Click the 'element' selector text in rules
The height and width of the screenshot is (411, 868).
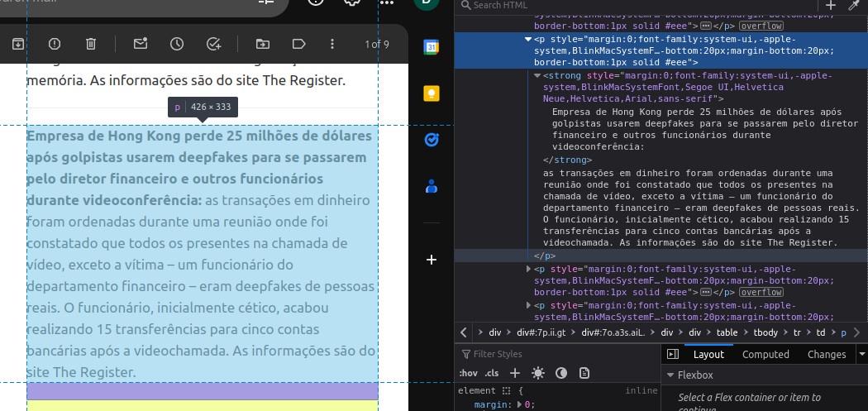click(477, 390)
